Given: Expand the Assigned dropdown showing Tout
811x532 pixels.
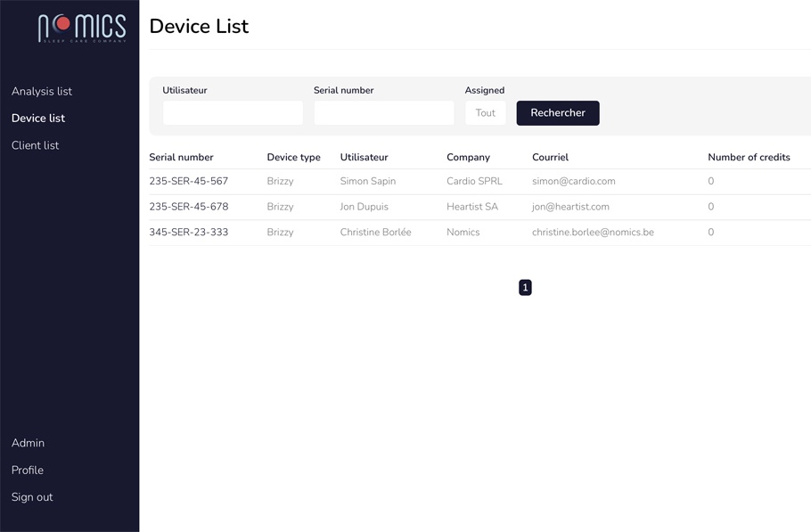Looking at the screenshot, I should (x=486, y=113).
